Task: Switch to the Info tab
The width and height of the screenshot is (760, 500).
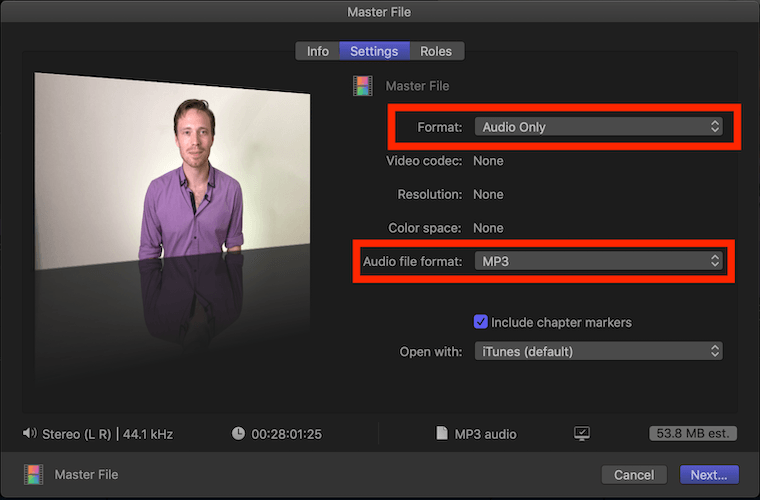Action: pos(317,51)
